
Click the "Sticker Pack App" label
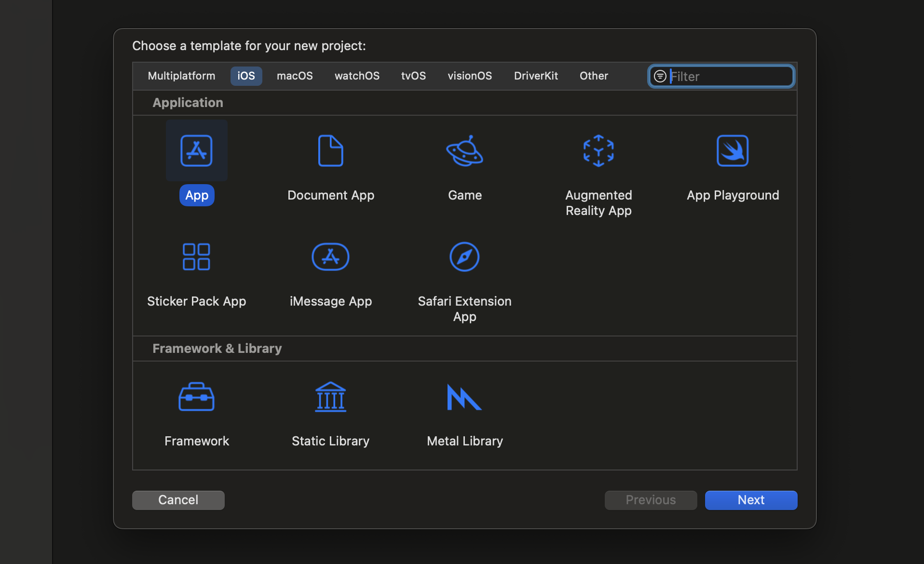click(197, 301)
